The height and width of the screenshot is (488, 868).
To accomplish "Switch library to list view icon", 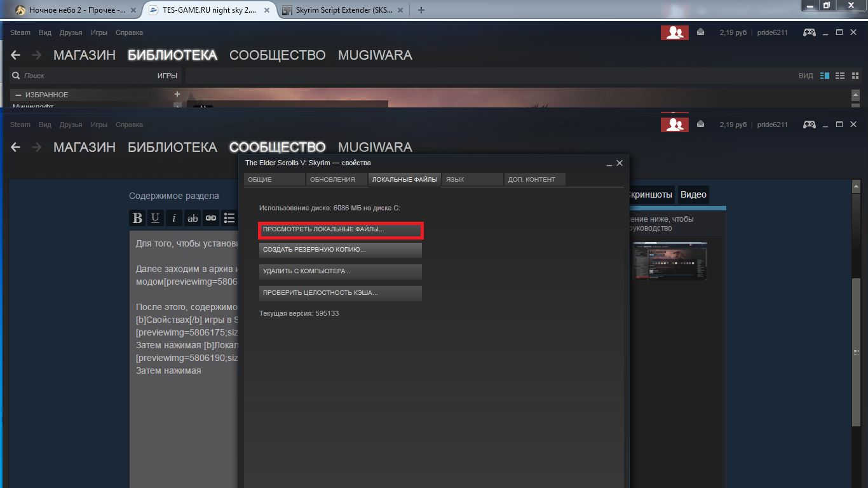I will [x=840, y=76].
